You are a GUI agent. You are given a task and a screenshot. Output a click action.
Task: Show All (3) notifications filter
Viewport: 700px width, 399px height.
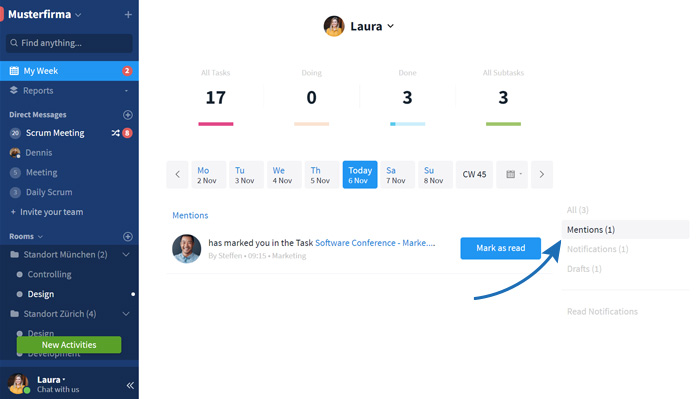point(578,210)
